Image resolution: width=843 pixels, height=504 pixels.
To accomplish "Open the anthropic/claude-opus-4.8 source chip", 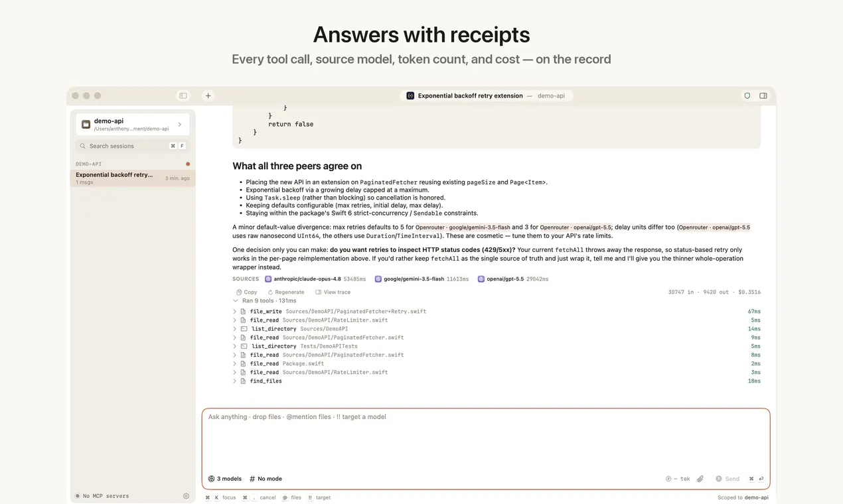I will (315, 279).
